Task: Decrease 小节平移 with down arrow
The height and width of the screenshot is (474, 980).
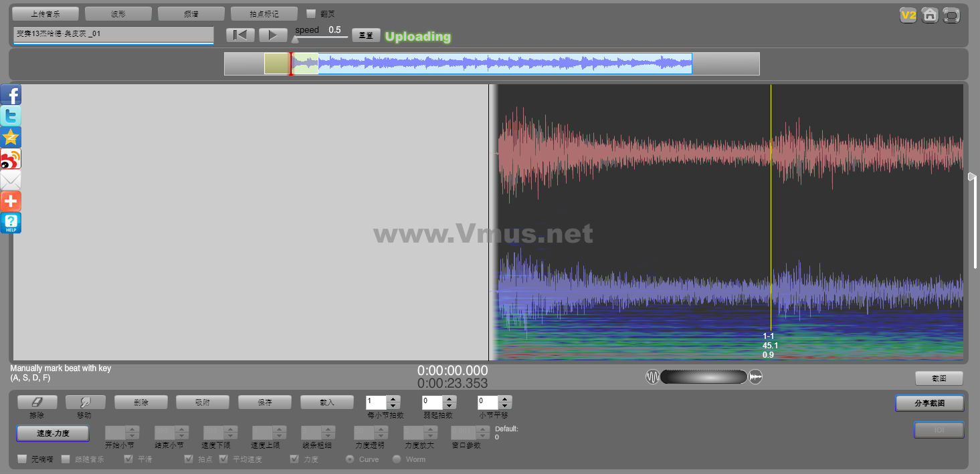Action: (x=505, y=406)
